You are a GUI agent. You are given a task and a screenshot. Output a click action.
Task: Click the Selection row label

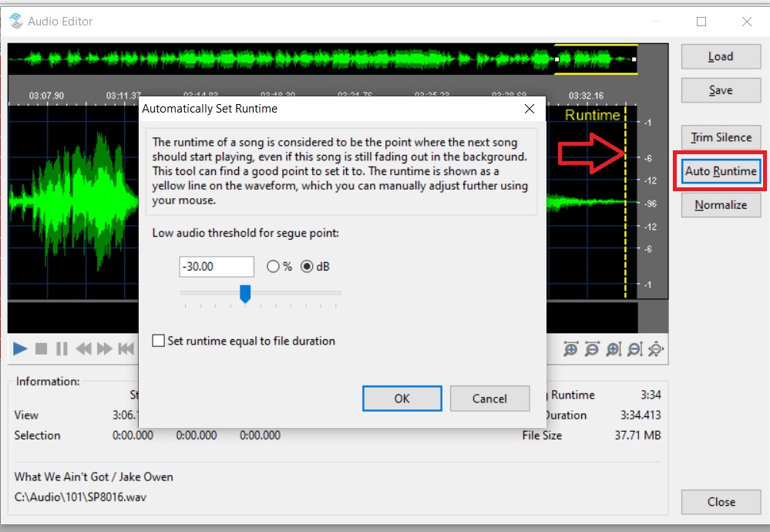37,435
